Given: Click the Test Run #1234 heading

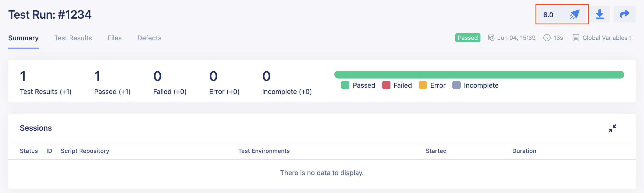Looking at the screenshot, I should click(x=50, y=14).
